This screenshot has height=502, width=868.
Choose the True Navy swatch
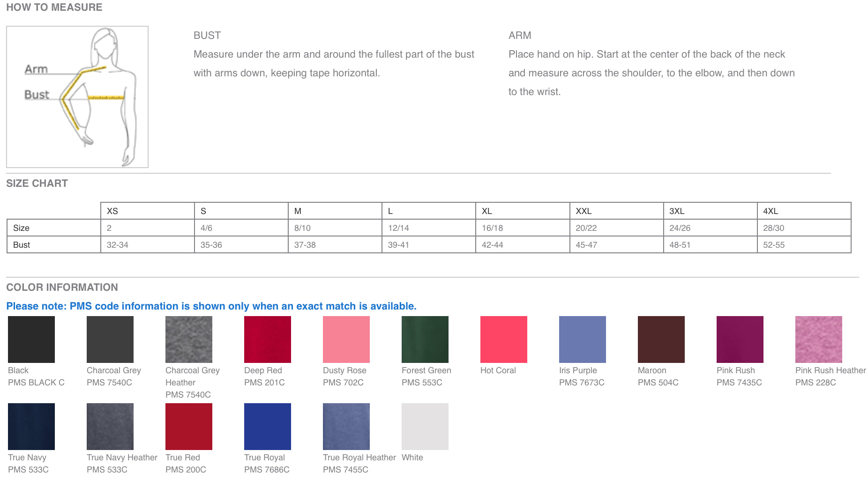coord(31,427)
